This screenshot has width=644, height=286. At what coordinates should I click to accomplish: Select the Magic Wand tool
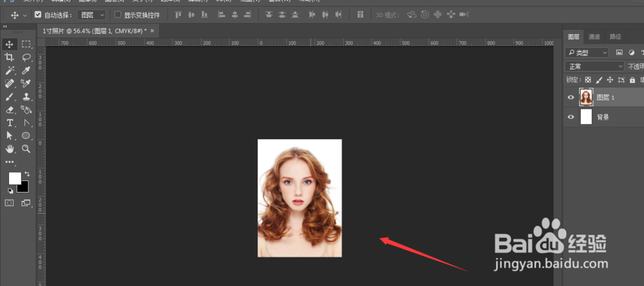click(10, 70)
